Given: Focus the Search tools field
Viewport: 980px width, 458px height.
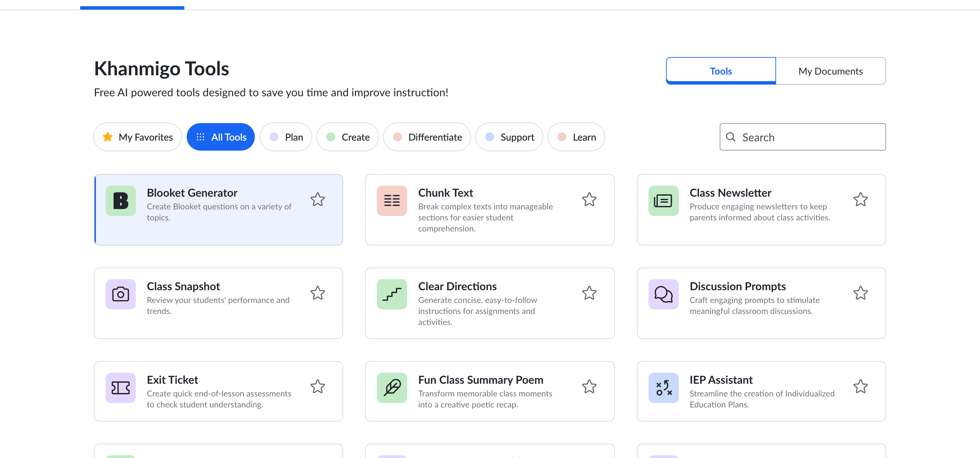Looking at the screenshot, I should click(802, 137).
